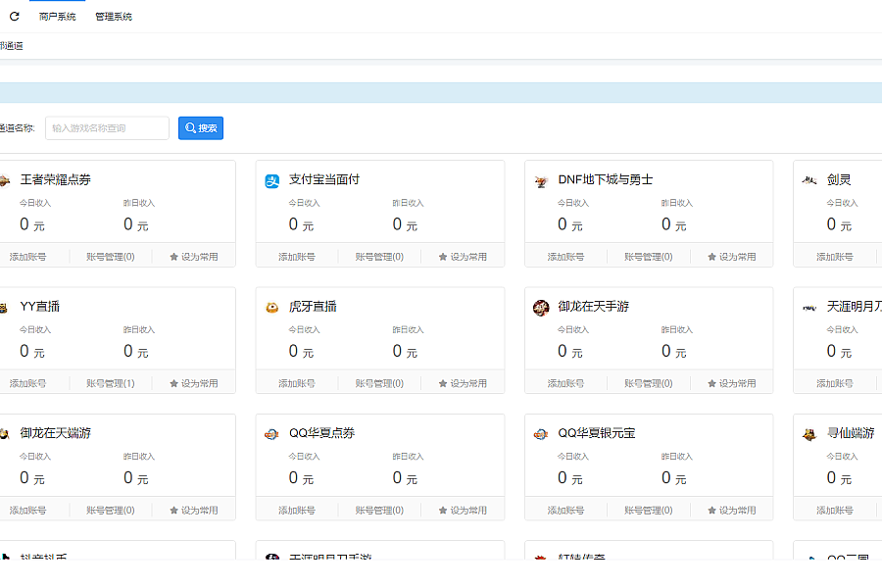Click 添加账号 on YY直播 card
Viewport: 882px width, 588px height.
[27, 383]
